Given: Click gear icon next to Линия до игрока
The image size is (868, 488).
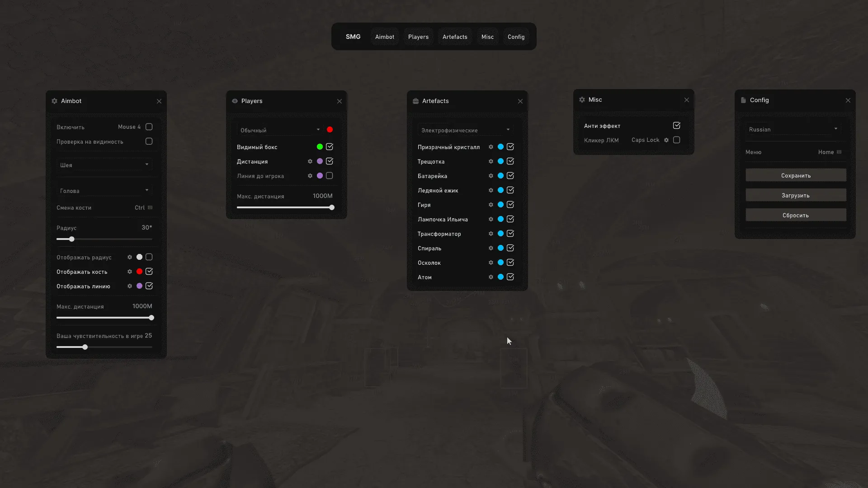Looking at the screenshot, I should pyautogui.click(x=310, y=176).
